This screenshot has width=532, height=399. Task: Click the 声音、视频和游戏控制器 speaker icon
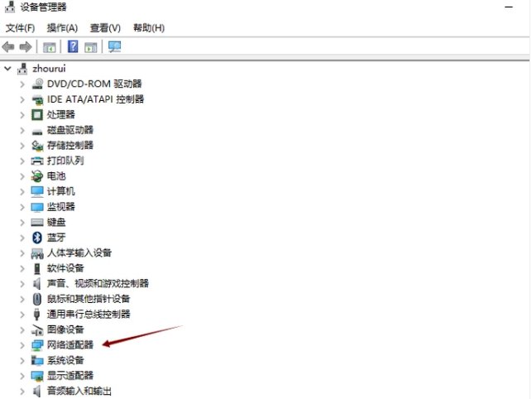tap(37, 284)
